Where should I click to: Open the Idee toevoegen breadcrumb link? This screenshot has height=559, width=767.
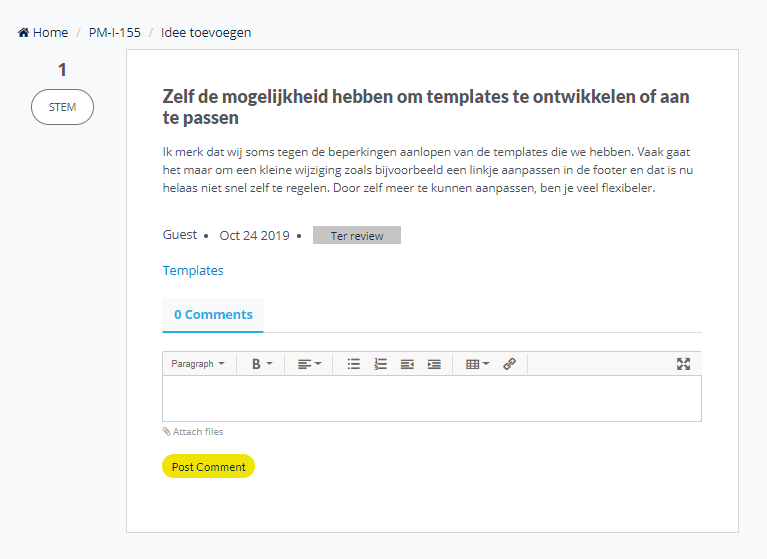206,33
